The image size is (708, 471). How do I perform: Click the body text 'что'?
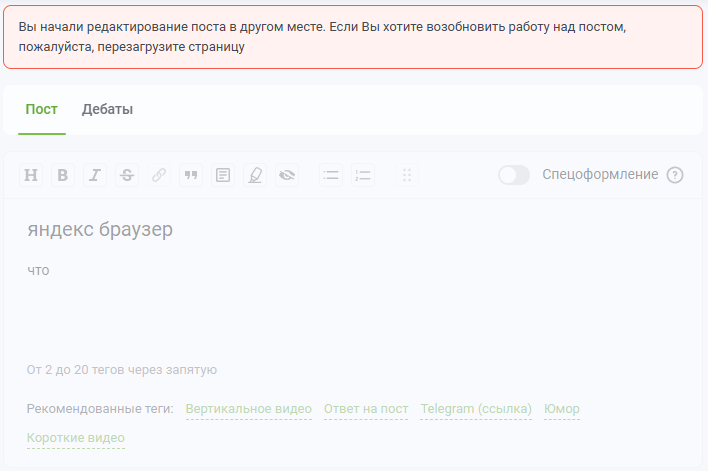38,270
